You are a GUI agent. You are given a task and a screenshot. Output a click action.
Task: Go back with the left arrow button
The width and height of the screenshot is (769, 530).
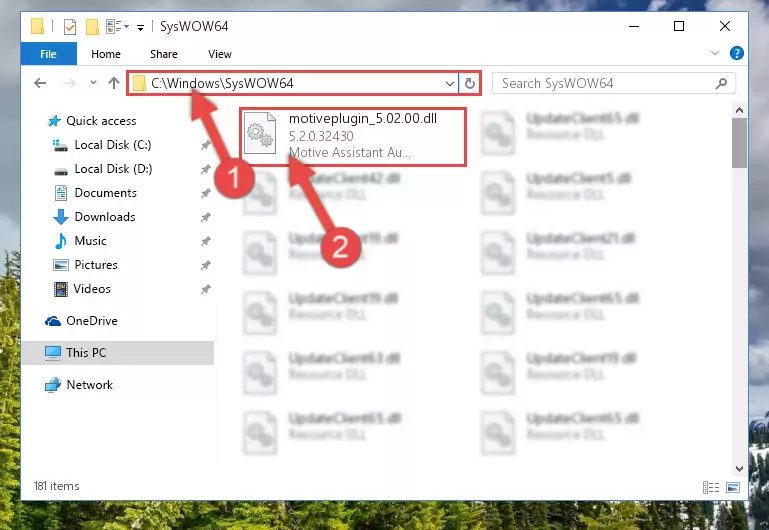40,83
